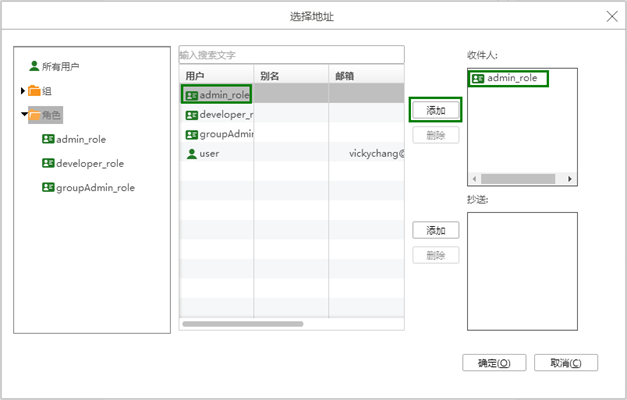The height and width of the screenshot is (400, 627).
Task: Click the user person icon in table
Action: pos(191,154)
